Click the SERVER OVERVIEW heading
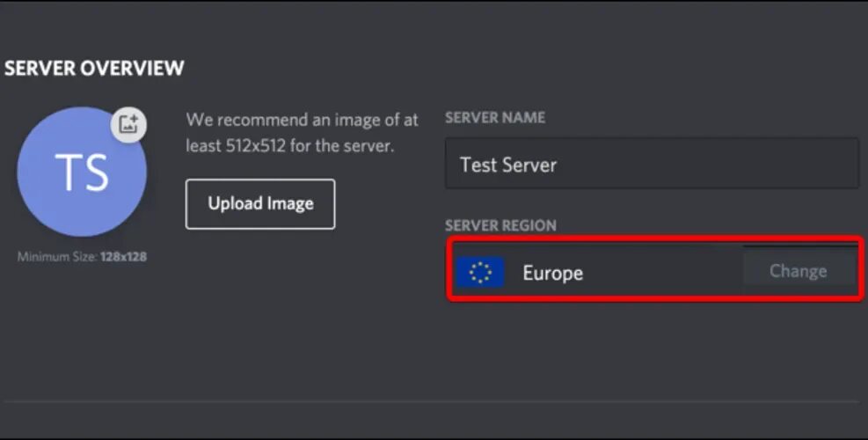868x440 pixels. point(94,69)
